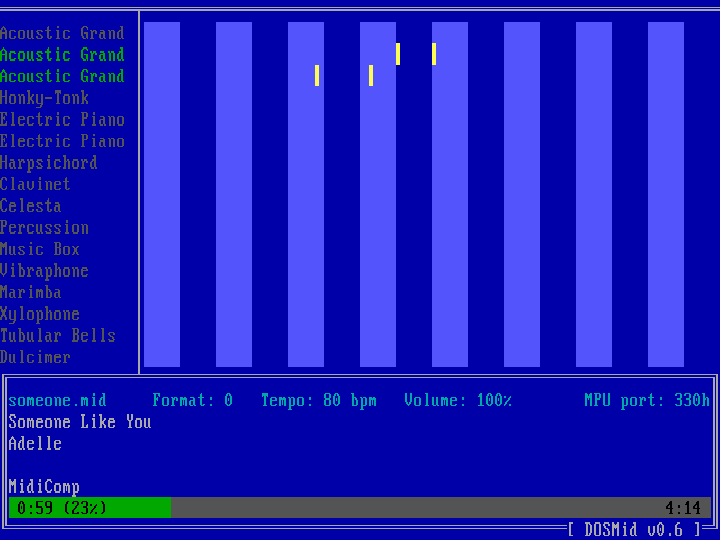Screen dimensions: 720x540
Task: Choose Celesta from the instrument list
Action: pyautogui.click(x=31, y=206)
